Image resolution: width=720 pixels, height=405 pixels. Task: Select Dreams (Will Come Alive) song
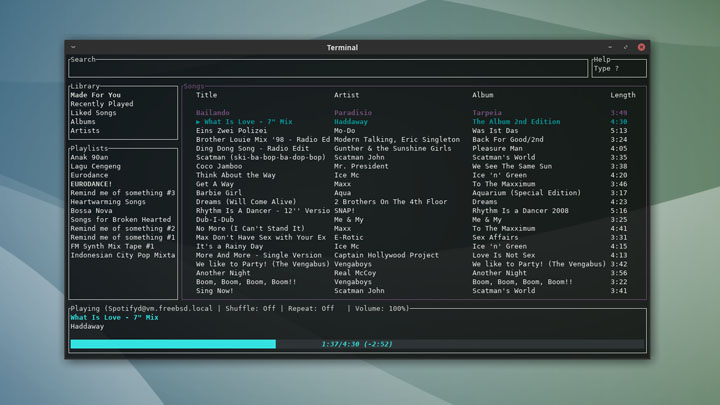pyautogui.click(x=246, y=202)
